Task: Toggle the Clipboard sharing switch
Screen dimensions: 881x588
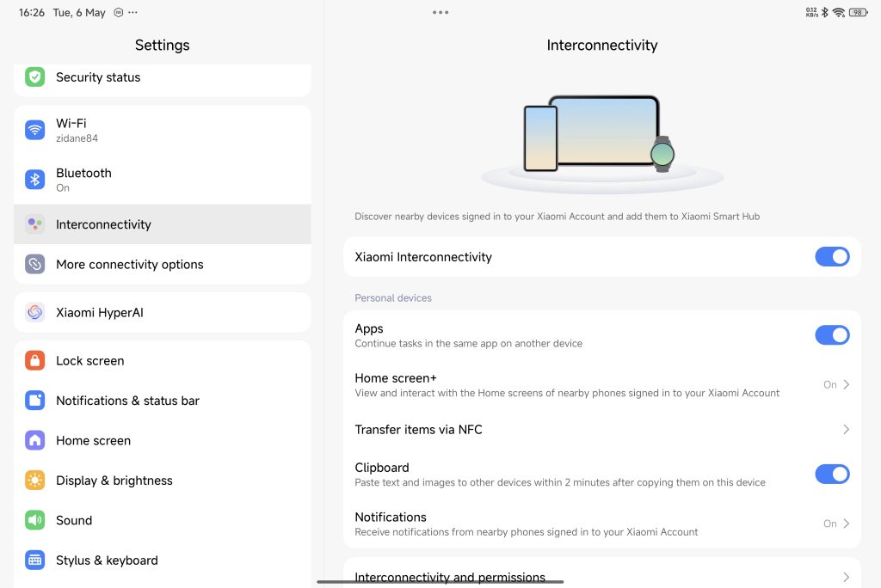Action: point(831,475)
